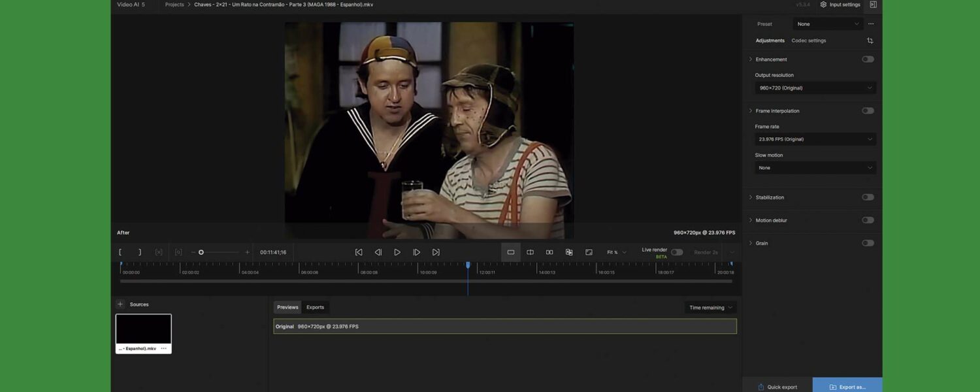The width and height of the screenshot is (980, 392).
Task: Expand the Grain section
Action: pyautogui.click(x=750, y=243)
